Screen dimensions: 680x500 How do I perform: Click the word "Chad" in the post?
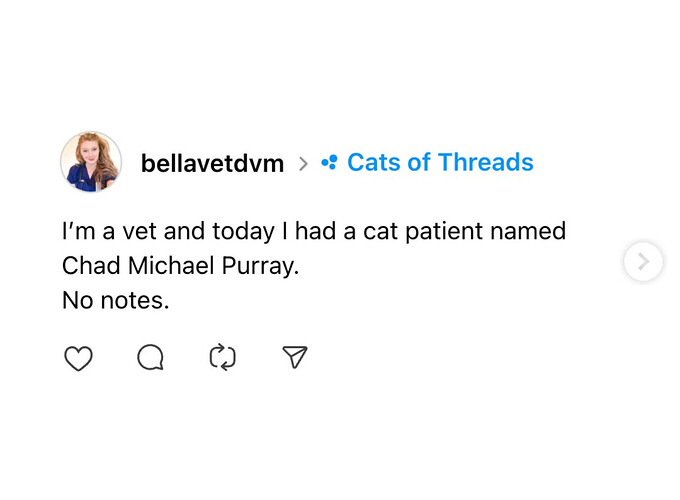coord(88,266)
